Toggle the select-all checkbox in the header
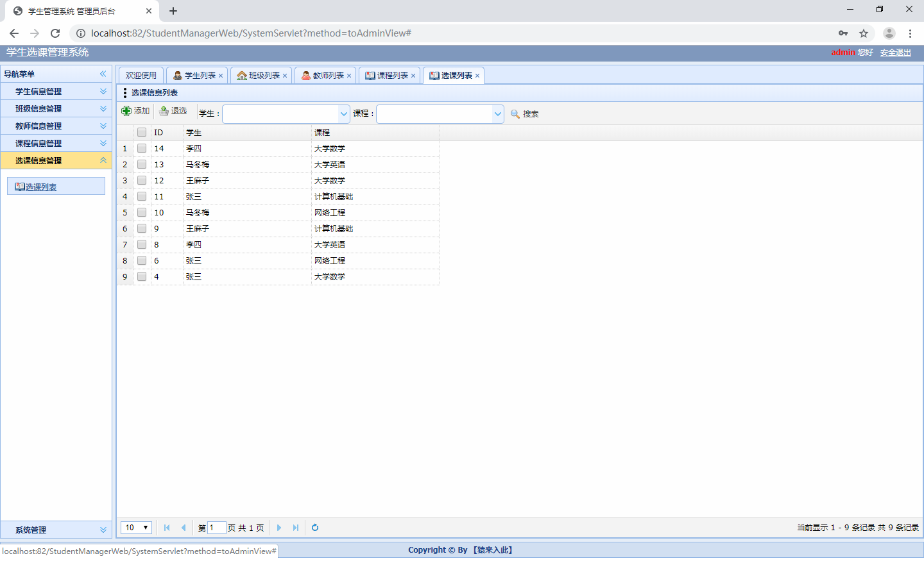Viewport: 924px width, 570px height. coord(142,132)
